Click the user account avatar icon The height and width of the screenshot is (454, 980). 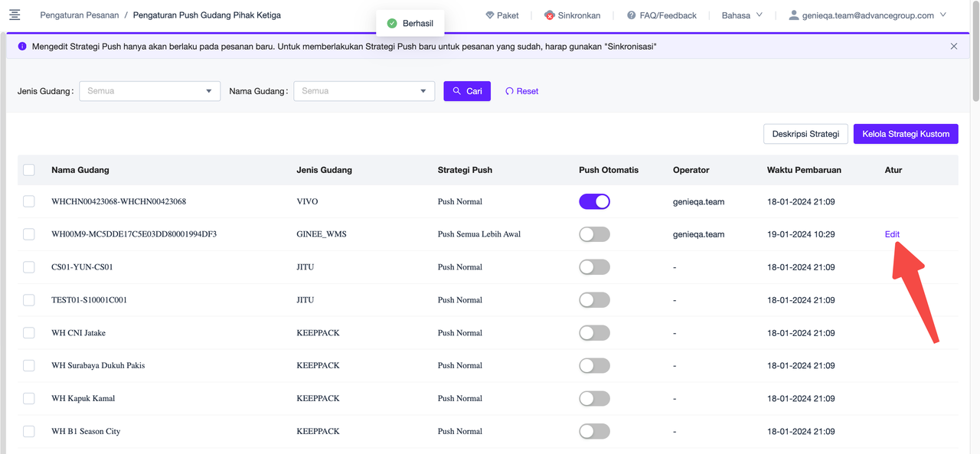tap(794, 15)
